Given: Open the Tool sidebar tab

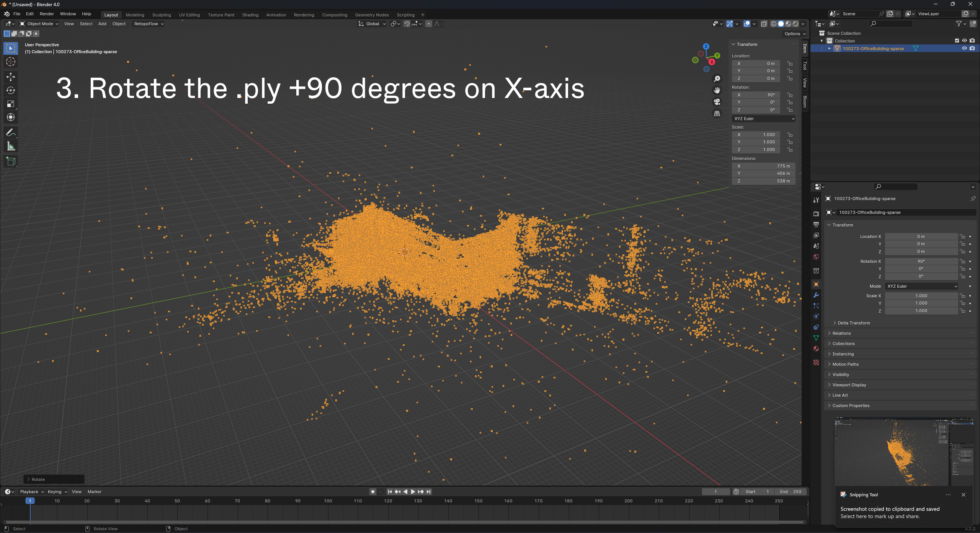Looking at the screenshot, I should click(805, 66).
